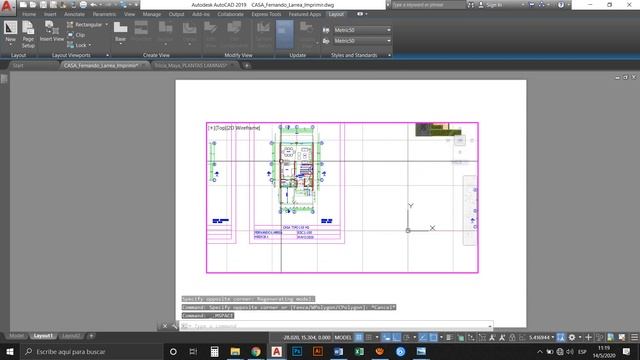Screen dimensions: 640x360
Task: Open the Object Snap settings dropdown arrow
Action: pyautogui.click(x=441, y=337)
